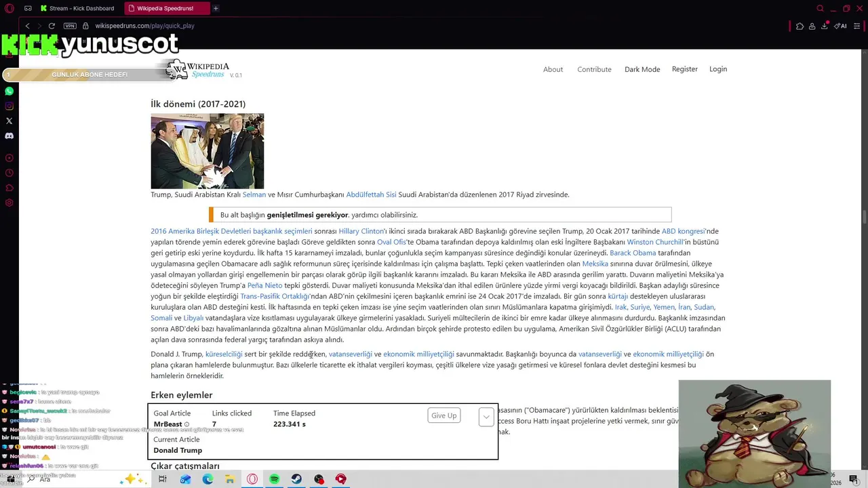Viewport: 868px width, 488px height.
Task: Click the İlk dönemi (2017-2021) heading
Action: click(198, 104)
